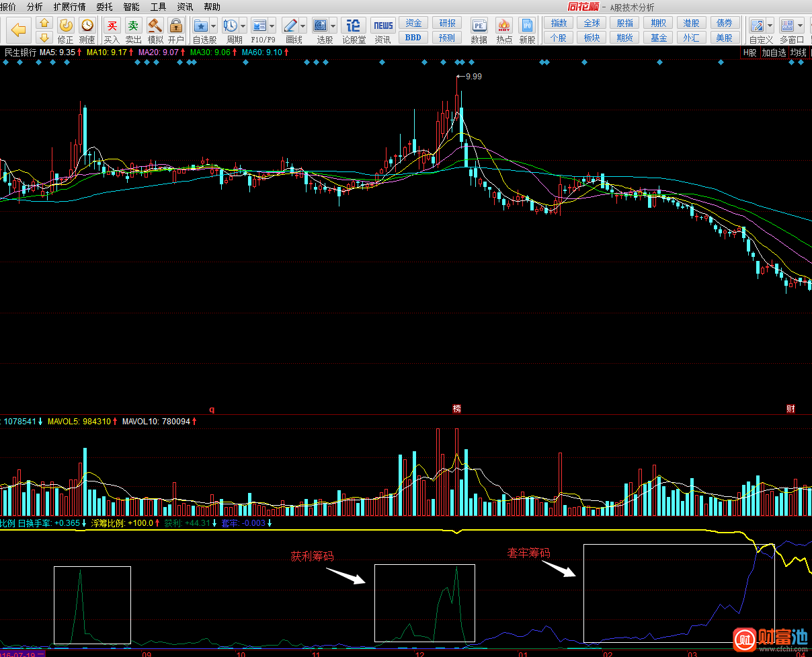Click the 港股 Hong Kong stocks button
This screenshot has height=657, width=812.
(x=691, y=23)
